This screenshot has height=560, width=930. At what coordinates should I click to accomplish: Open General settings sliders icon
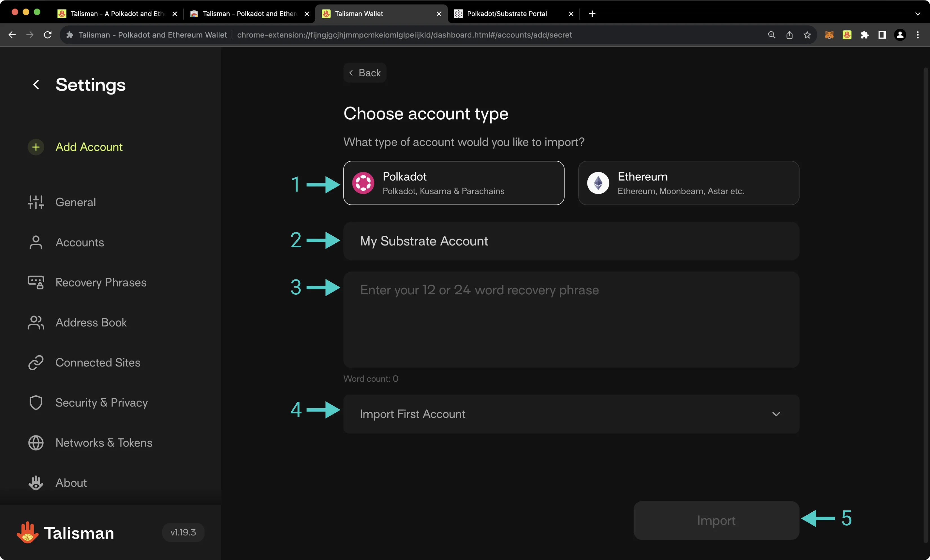point(36,202)
